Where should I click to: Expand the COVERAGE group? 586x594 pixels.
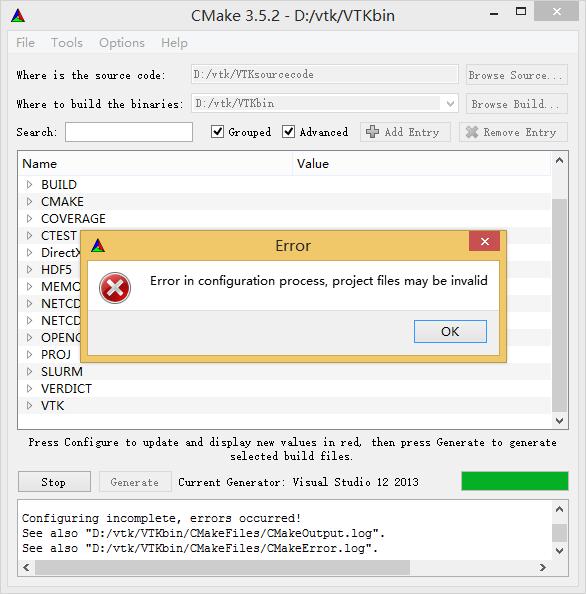[x=29, y=219]
